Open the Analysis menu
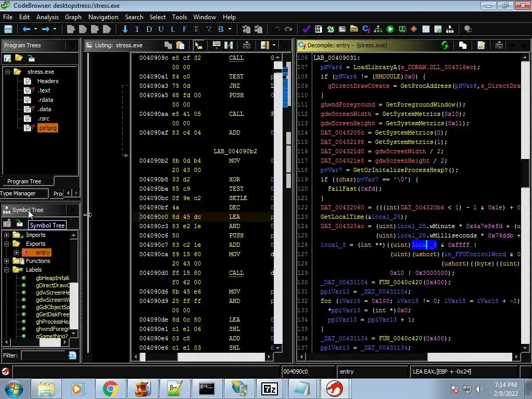This screenshot has height=399, width=532. click(x=47, y=17)
